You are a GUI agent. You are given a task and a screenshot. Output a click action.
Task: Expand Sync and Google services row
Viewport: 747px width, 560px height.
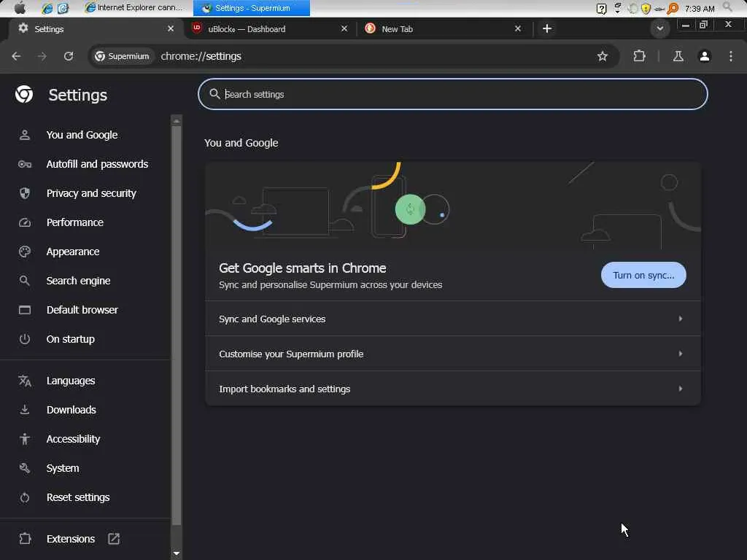(x=452, y=319)
